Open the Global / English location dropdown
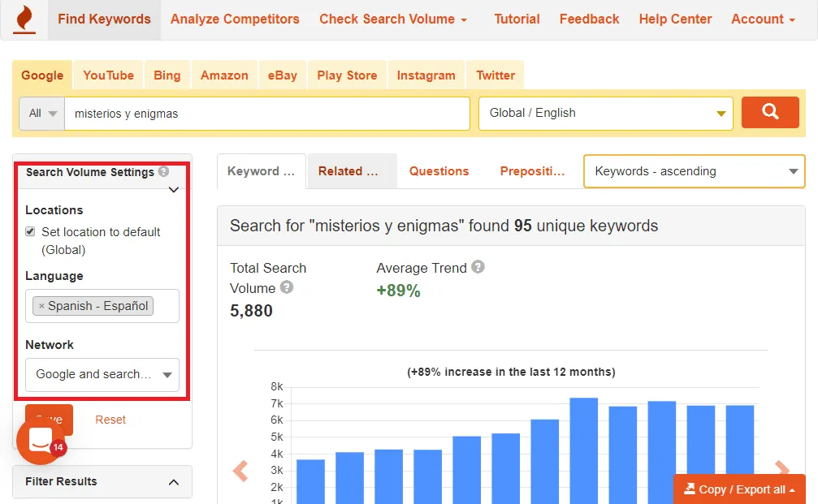Viewport: 818px width, 504px height. click(606, 113)
